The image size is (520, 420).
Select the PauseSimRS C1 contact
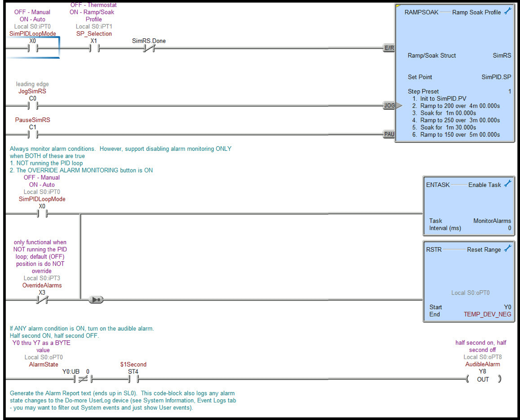click(33, 134)
